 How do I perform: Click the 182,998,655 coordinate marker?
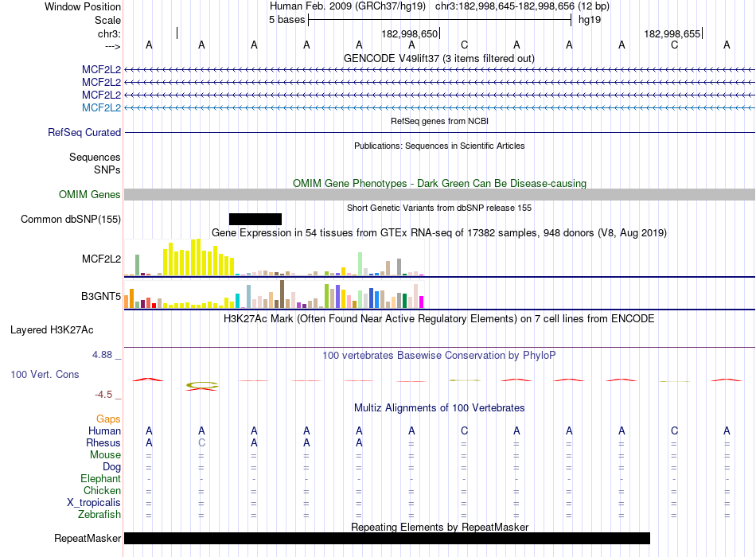point(672,33)
